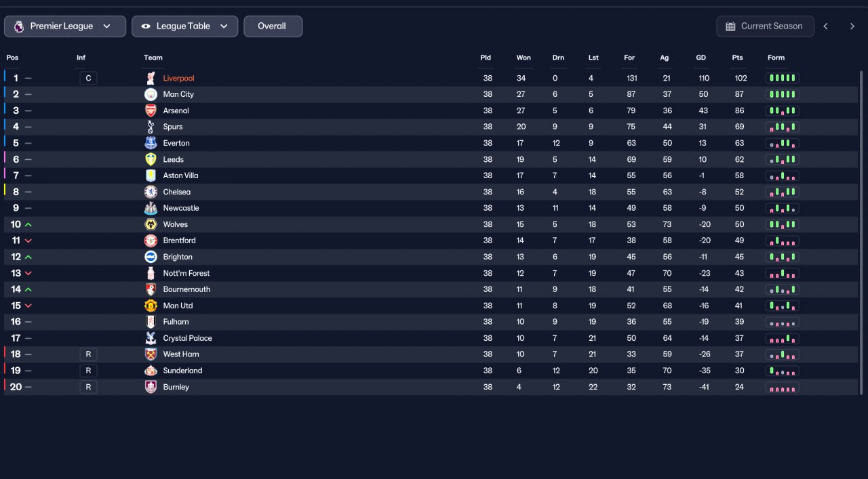
Task: Click the champion 'C' info badge for Liverpool
Action: click(x=88, y=78)
